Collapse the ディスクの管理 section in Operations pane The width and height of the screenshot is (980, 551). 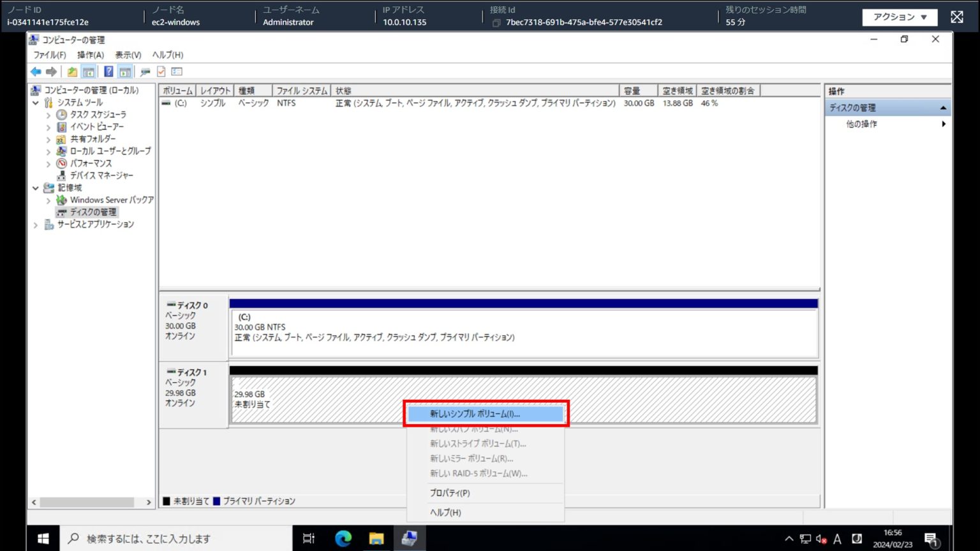coord(944,107)
